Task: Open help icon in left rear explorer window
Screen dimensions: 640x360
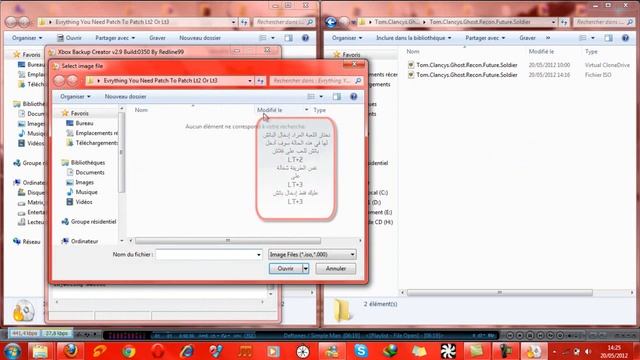Action: point(305,38)
